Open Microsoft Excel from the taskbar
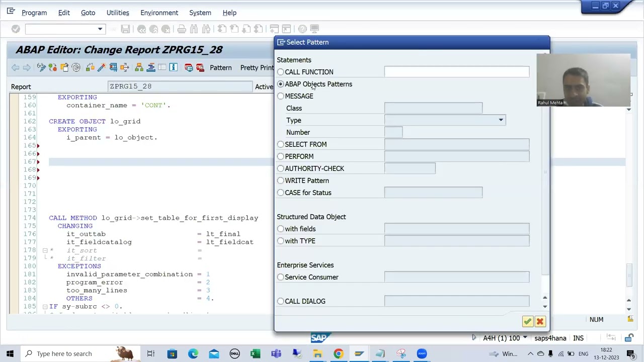Image resolution: width=644 pixels, height=362 pixels. pyautogui.click(x=256, y=353)
